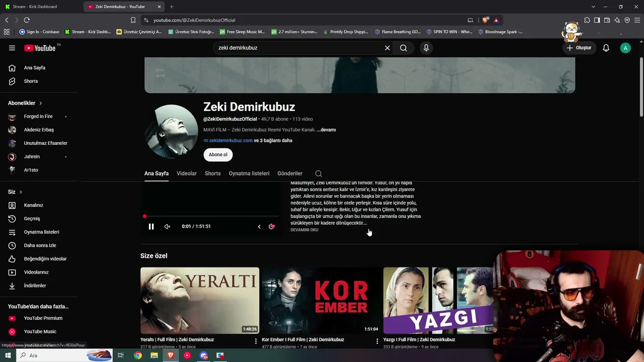Open the player settings HD gear
644x362 pixels.
coord(272,226)
